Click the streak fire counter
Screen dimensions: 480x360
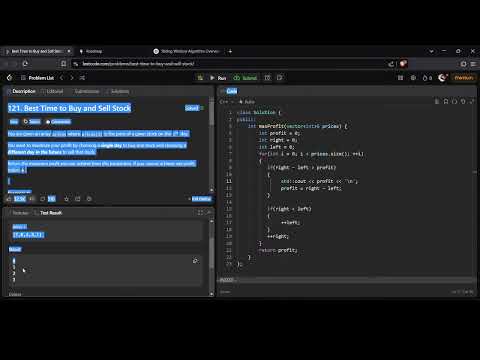click(427, 78)
